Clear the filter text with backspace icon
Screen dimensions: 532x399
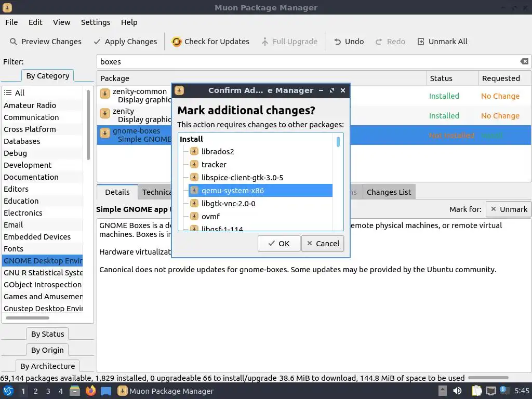point(524,61)
